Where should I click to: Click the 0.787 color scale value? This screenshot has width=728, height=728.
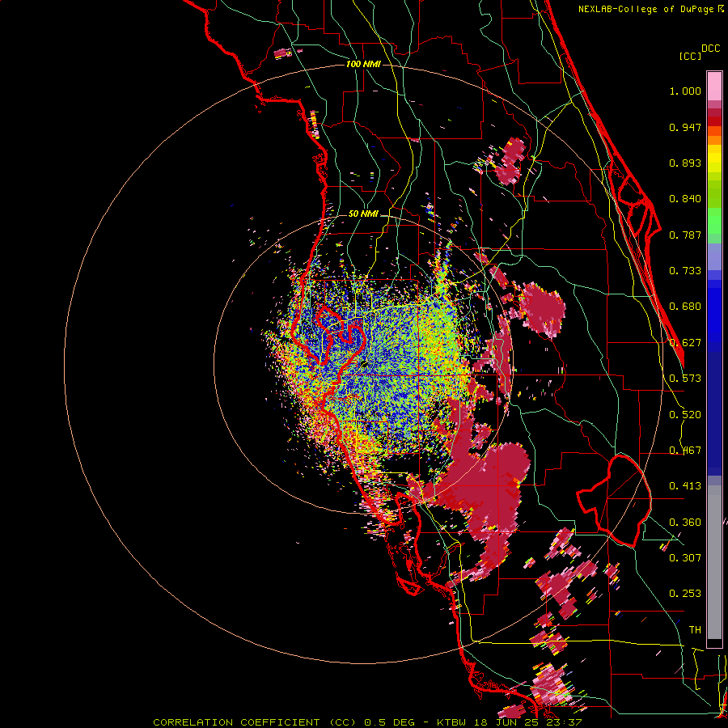coord(685,235)
